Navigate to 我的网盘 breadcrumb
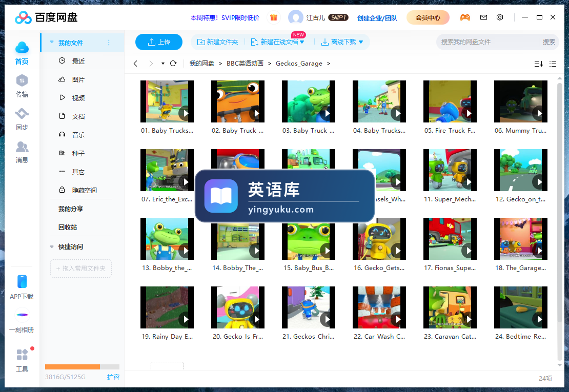 pos(202,64)
